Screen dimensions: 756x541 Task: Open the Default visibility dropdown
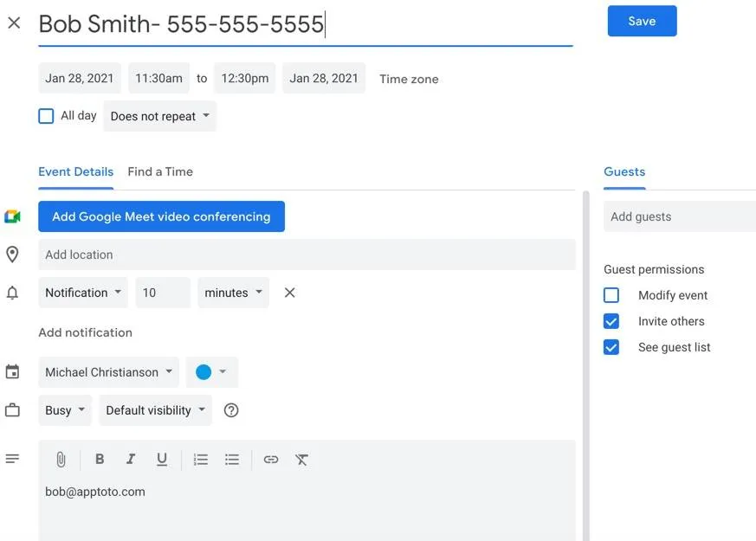point(155,409)
